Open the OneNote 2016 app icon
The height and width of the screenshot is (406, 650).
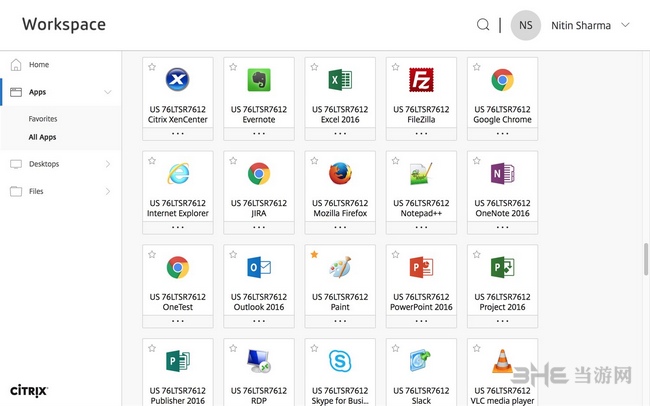[502, 173]
